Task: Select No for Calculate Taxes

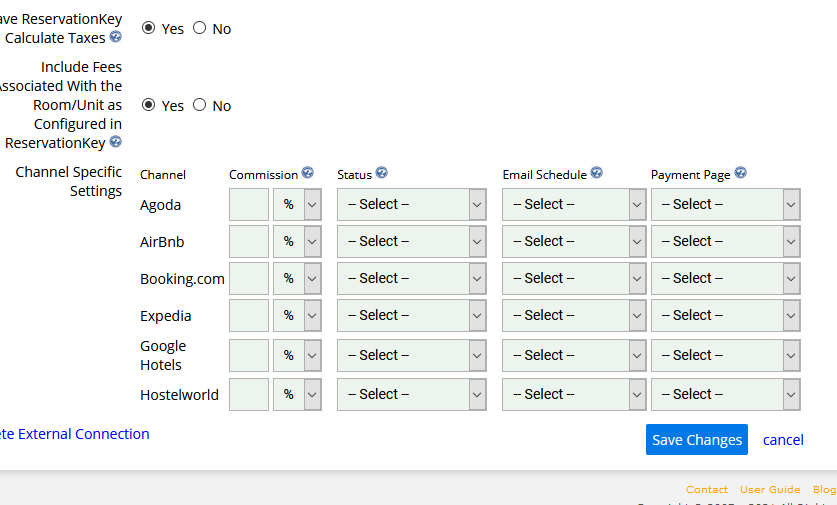Action: pyautogui.click(x=199, y=28)
